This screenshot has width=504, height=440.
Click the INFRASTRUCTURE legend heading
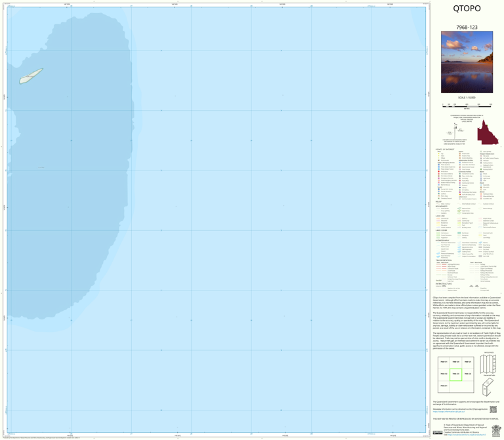click(444, 284)
